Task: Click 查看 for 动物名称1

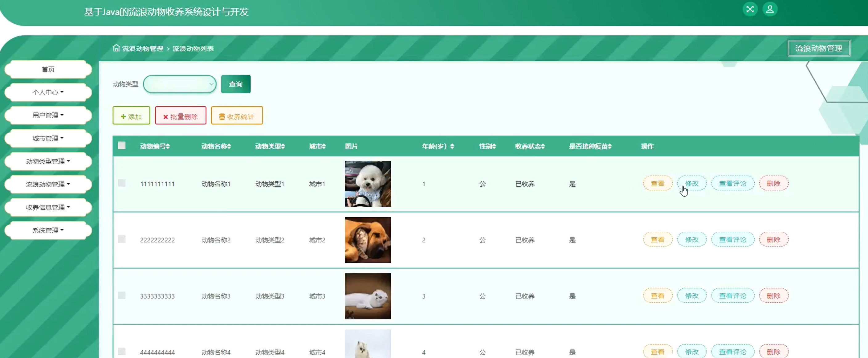Action: tap(658, 183)
